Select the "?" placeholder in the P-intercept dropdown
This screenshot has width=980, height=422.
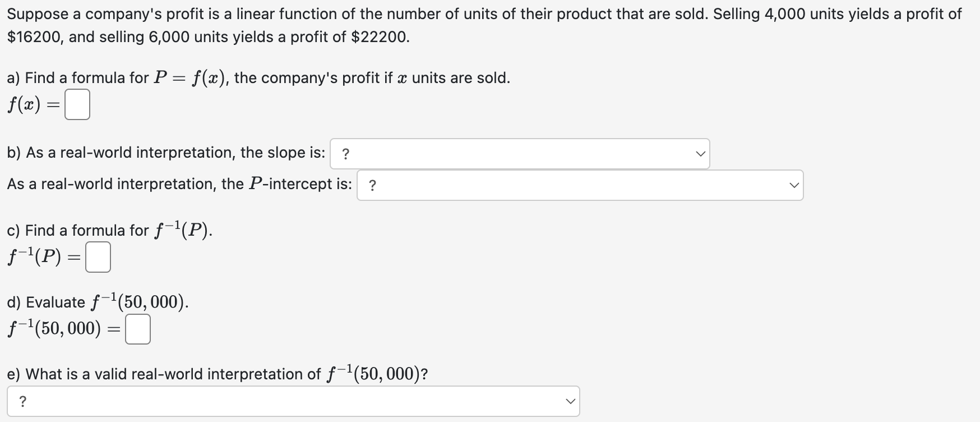click(x=372, y=185)
